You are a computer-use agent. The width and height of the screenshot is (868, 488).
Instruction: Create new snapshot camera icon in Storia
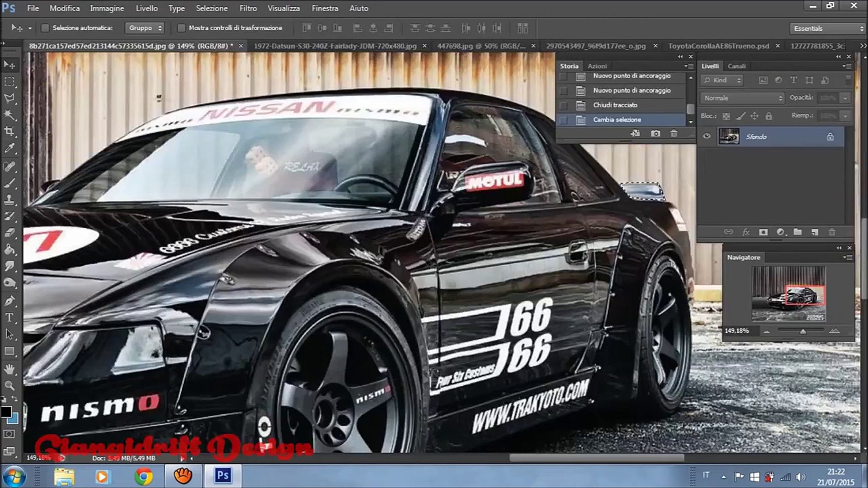point(655,133)
